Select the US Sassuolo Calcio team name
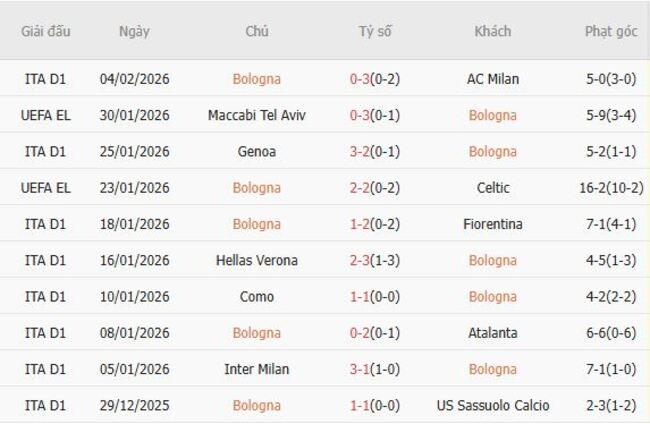650x424 pixels. click(492, 406)
